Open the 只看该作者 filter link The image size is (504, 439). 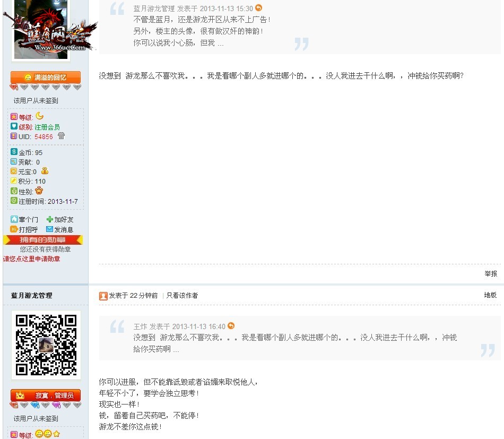[182, 296]
